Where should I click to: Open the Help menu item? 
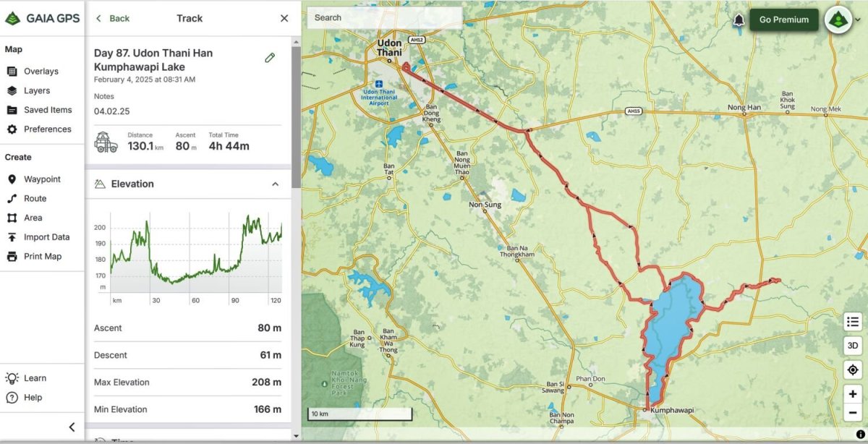click(33, 397)
